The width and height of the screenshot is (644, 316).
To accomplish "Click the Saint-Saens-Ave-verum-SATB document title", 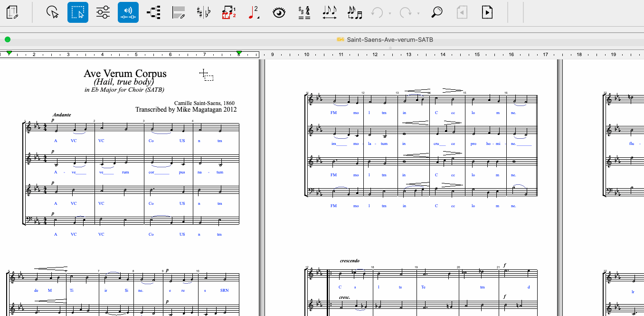I will (389, 39).
